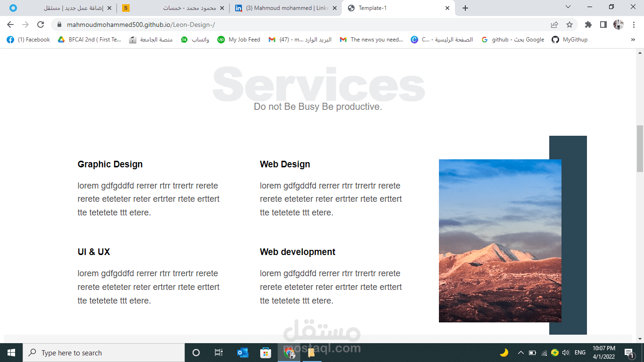This screenshot has height=362, width=644.
Task: Switch the ENG input language indicator
Action: point(580,353)
